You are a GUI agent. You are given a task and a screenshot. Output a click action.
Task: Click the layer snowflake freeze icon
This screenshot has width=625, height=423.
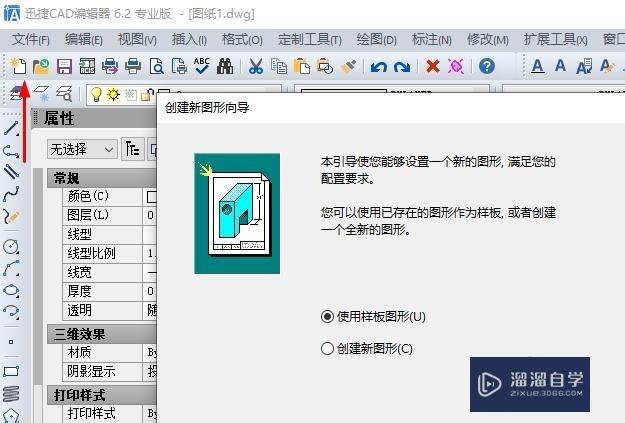[41, 94]
